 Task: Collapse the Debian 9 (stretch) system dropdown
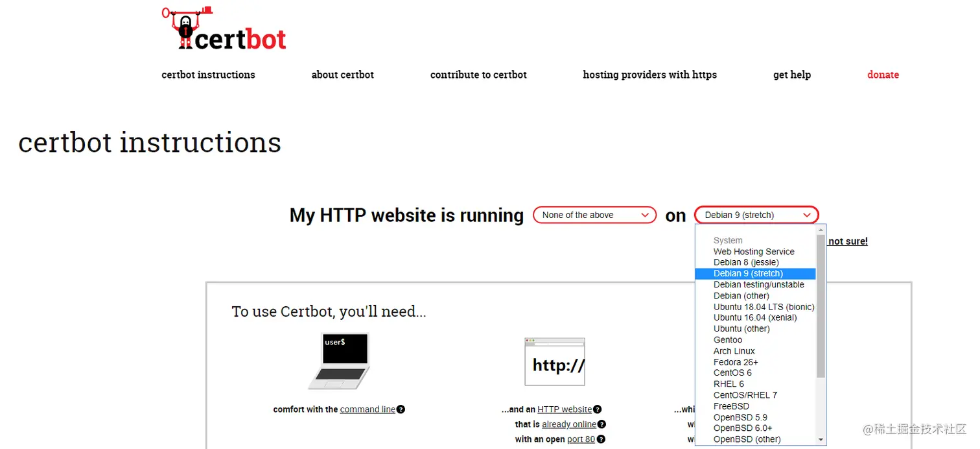point(756,215)
